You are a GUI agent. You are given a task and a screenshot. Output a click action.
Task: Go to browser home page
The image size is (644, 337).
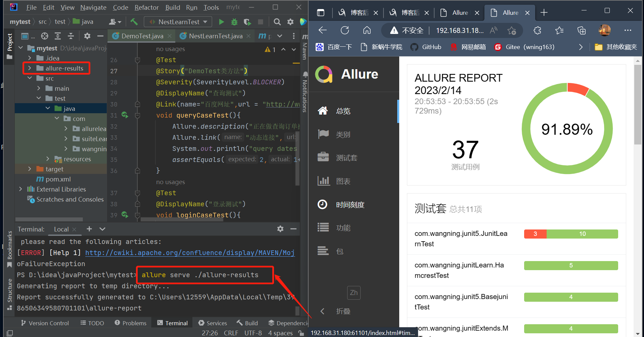367,31
